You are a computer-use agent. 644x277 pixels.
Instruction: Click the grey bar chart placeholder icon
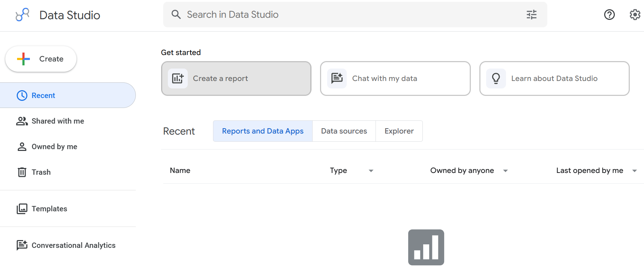426,248
